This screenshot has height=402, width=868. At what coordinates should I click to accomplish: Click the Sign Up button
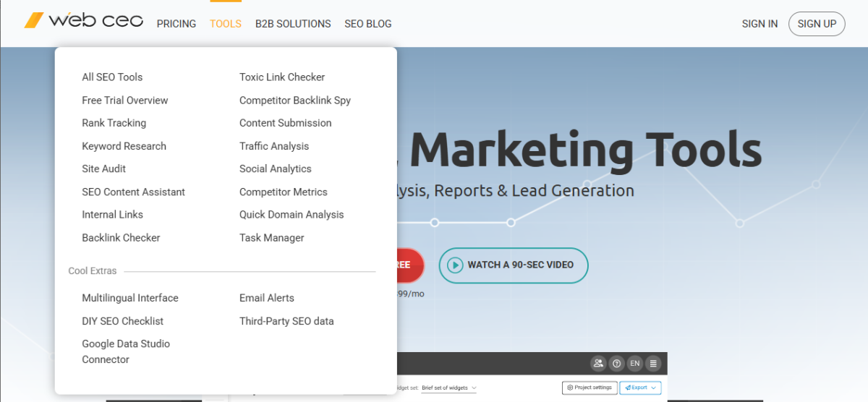817,24
